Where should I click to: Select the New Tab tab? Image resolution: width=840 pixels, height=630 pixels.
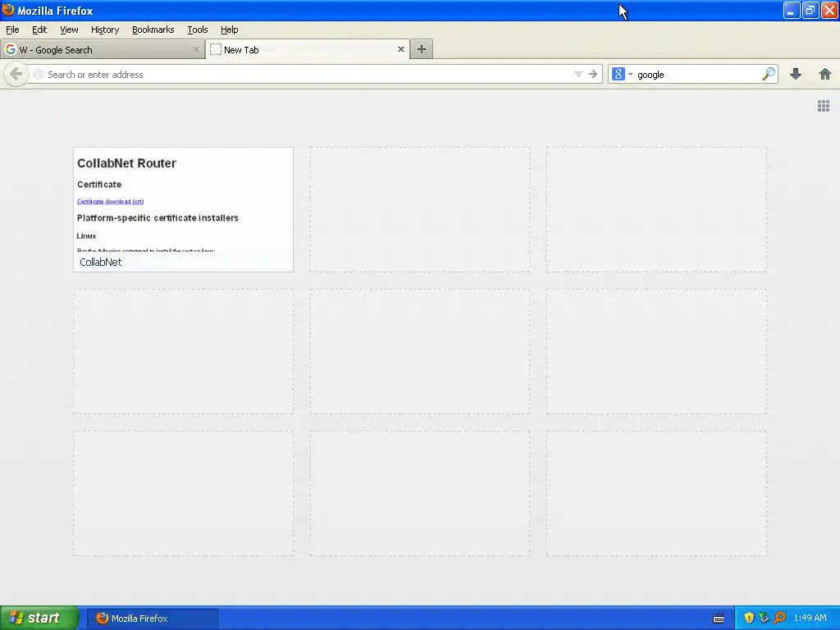click(308, 49)
